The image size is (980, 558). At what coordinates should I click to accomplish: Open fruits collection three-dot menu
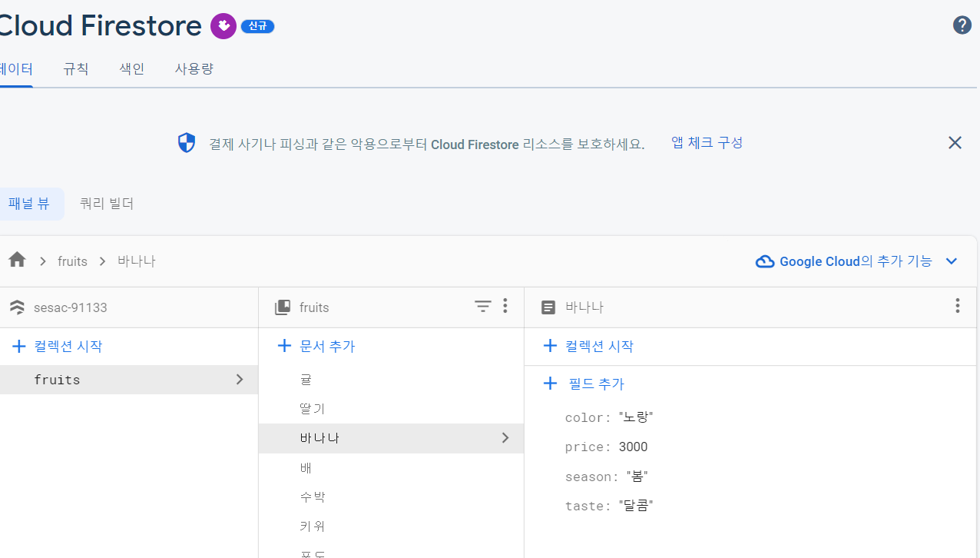[x=505, y=306]
